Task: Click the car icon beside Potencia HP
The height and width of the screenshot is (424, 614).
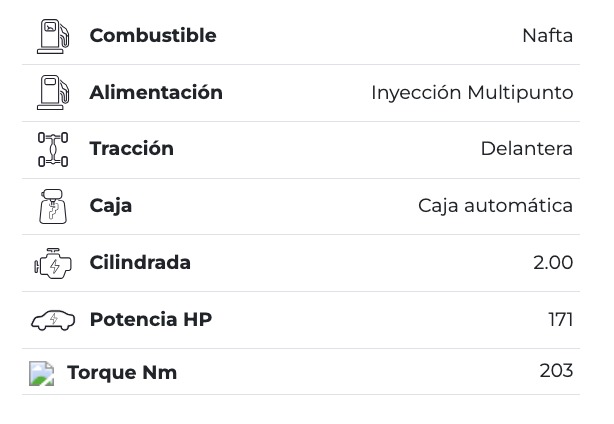Action: (53, 320)
